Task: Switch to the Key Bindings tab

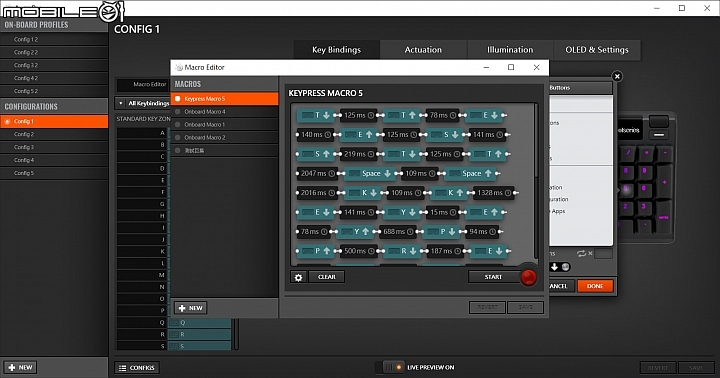Action: click(x=337, y=50)
